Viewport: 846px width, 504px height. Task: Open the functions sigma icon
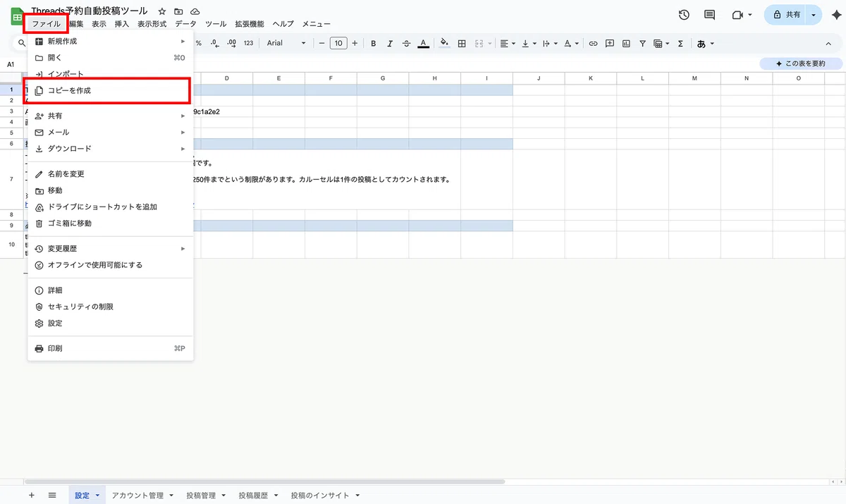click(680, 43)
